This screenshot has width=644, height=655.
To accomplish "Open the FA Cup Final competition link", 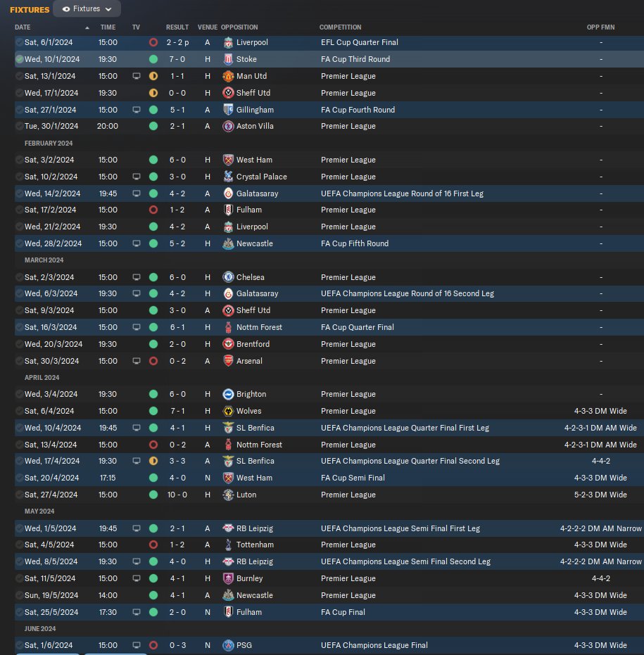I will [x=343, y=612].
